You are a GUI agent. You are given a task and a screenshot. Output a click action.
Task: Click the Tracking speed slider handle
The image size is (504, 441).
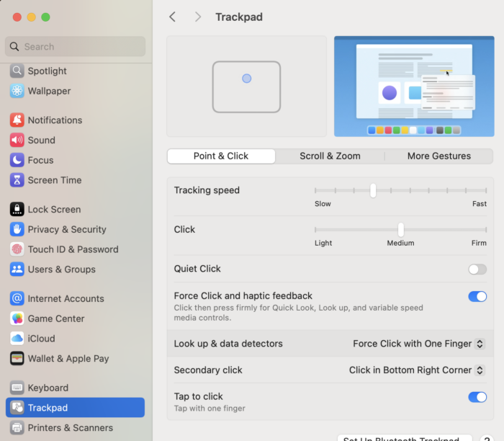(373, 190)
